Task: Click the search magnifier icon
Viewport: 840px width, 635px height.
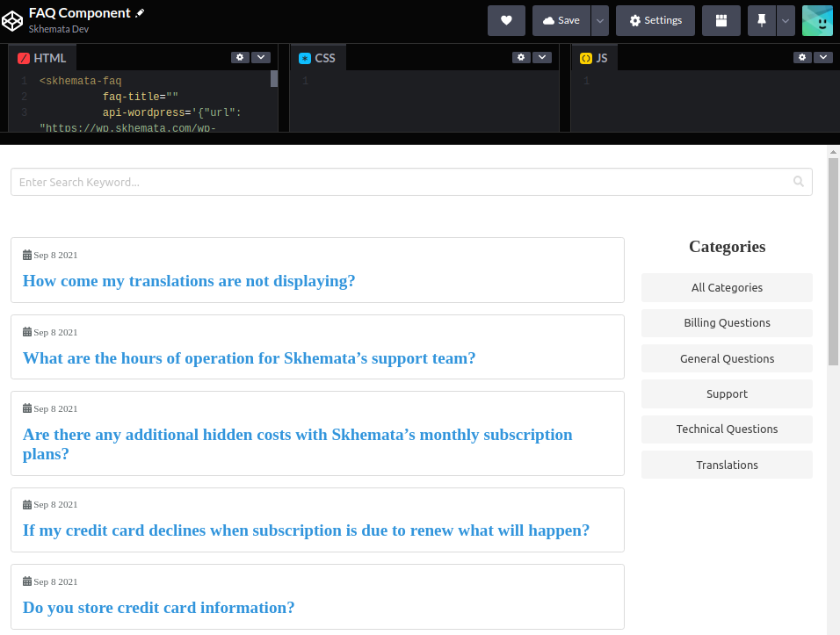Action: tap(798, 182)
